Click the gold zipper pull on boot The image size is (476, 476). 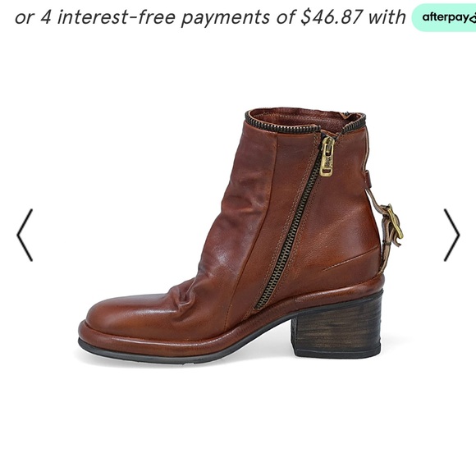coord(327,156)
